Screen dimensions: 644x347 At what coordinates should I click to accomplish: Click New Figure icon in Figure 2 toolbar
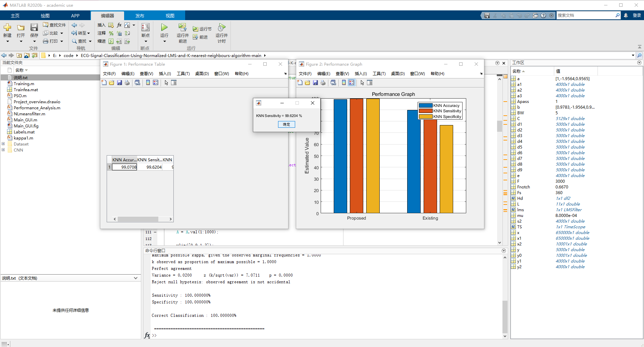click(300, 83)
